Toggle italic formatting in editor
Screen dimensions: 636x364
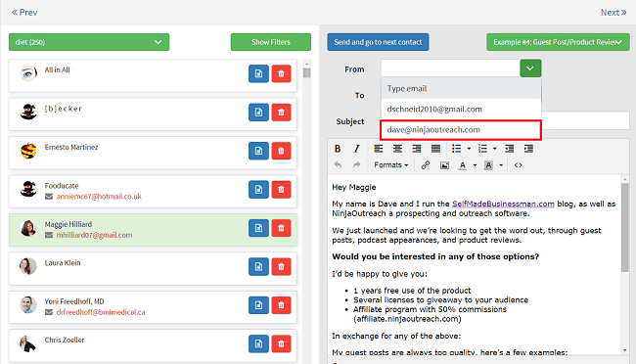click(x=356, y=149)
